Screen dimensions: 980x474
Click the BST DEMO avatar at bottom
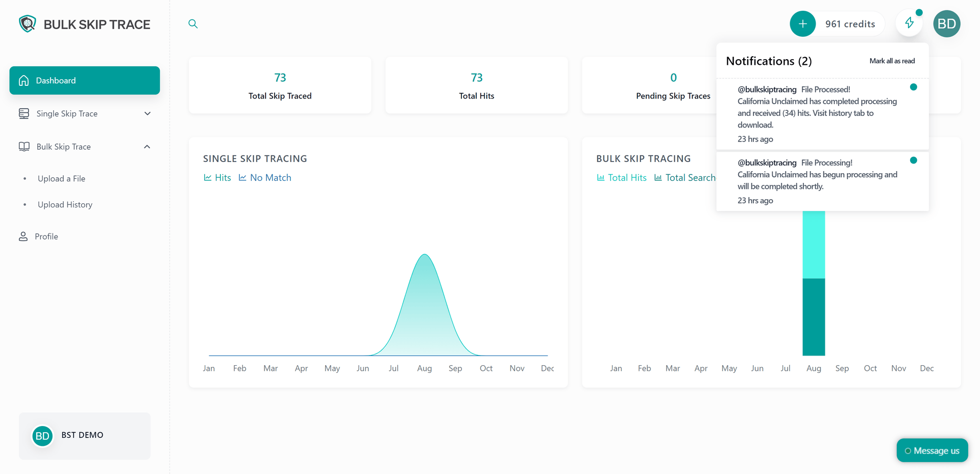(42, 436)
